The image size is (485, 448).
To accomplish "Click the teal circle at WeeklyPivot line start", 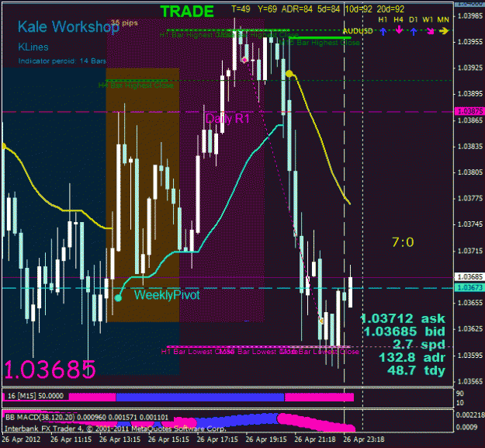I will (118, 298).
